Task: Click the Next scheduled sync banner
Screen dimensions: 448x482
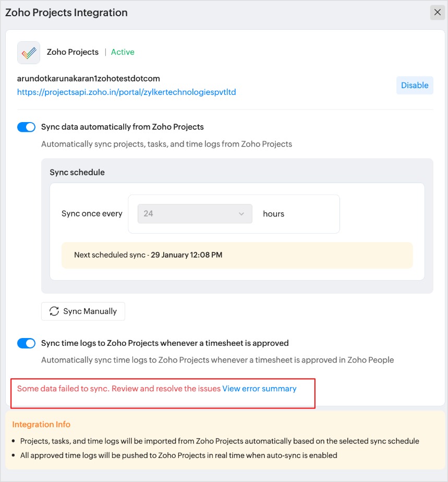Action: click(237, 255)
